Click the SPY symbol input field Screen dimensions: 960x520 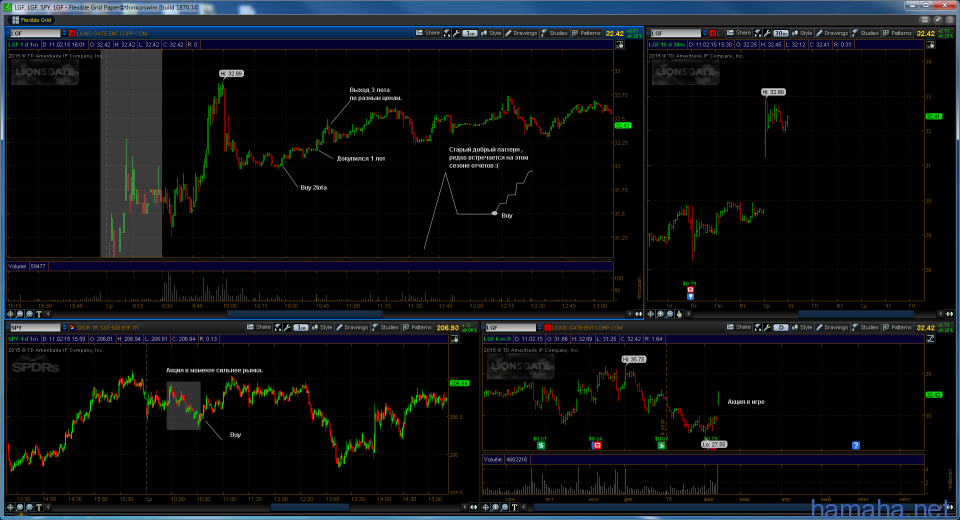(35, 328)
